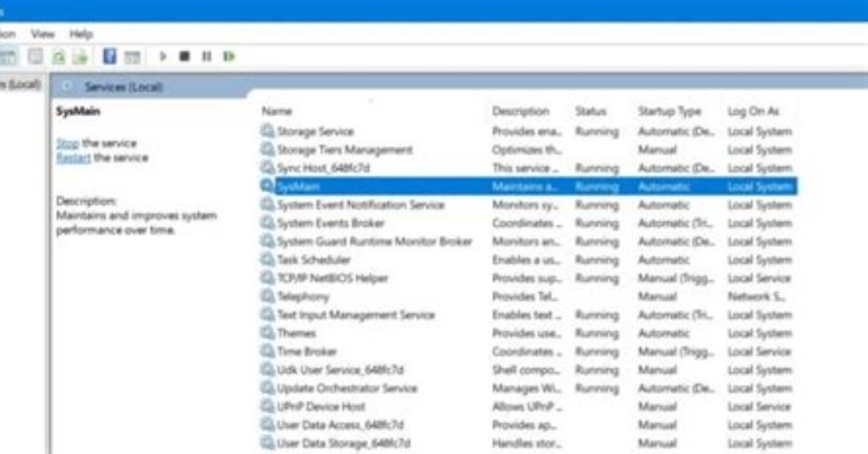868x454 pixels.
Task: Click the gear icon beside Task Scheduler
Action: tap(268, 260)
